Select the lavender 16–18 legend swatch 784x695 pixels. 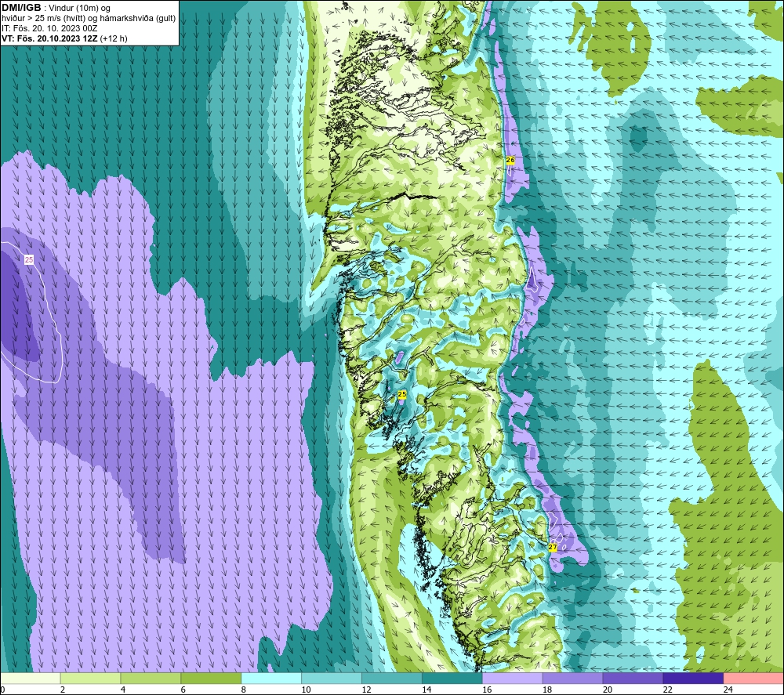(513, 679)
